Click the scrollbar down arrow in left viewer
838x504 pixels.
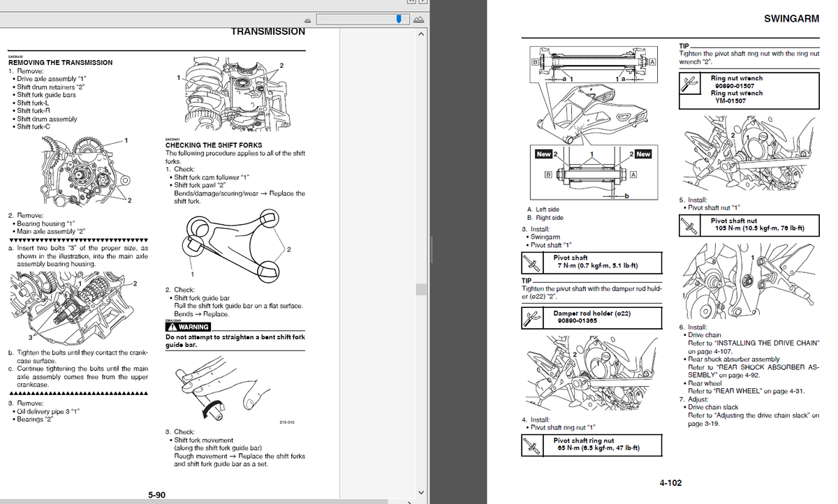tap(420, 494)
